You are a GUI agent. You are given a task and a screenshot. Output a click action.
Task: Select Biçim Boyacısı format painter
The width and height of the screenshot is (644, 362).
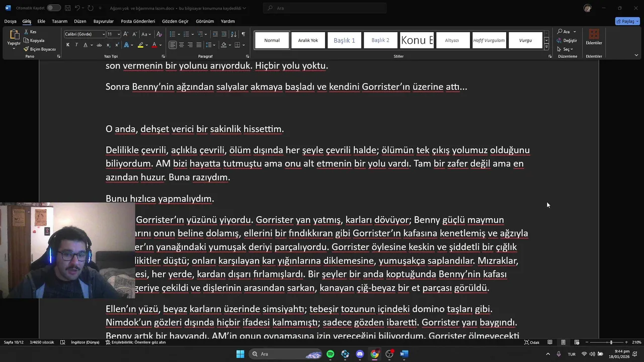coord(39,49)
